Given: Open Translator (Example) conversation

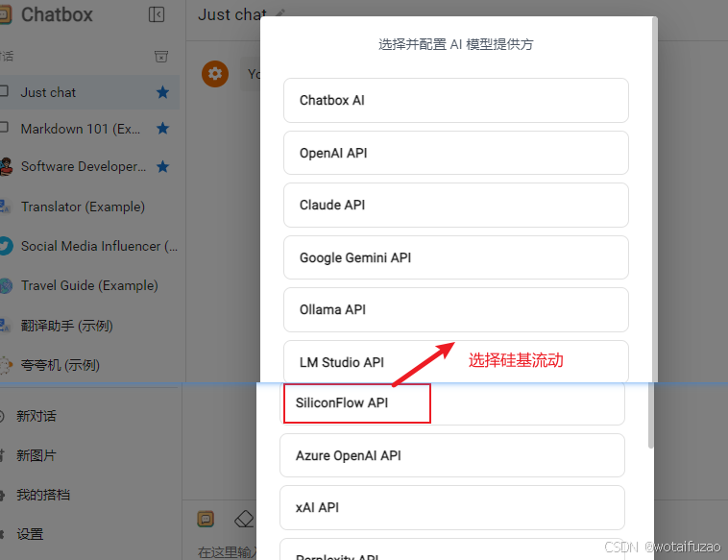Looking at the screenshot, I should click(x=89, y=207).
